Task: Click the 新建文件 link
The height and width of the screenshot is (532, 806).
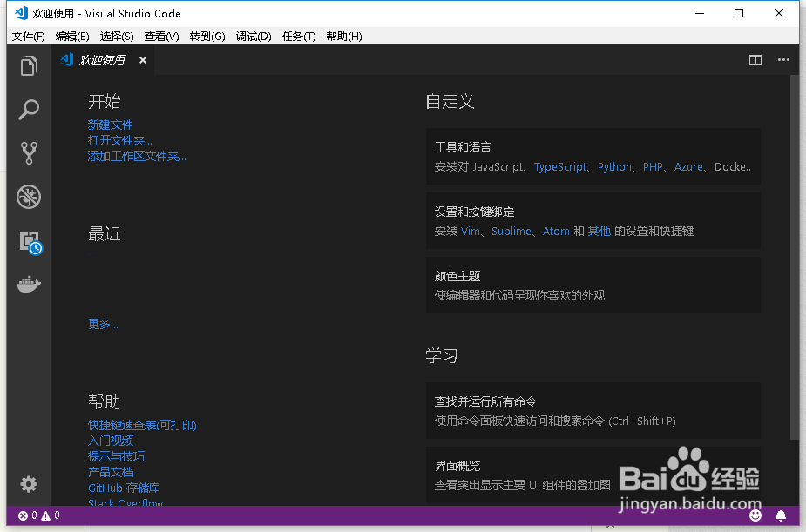Action: [x=110, y=125]
